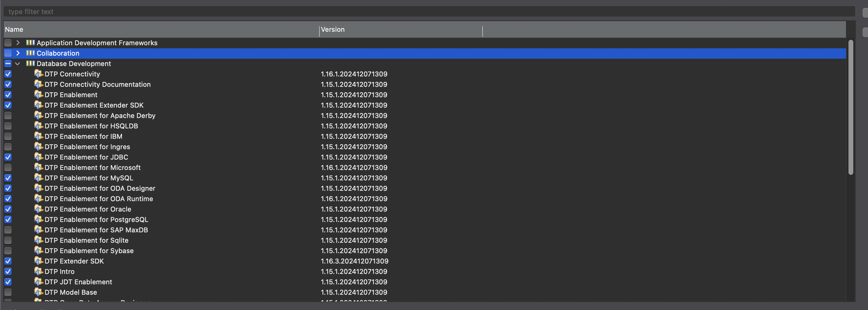Click the DTP Enablement for Ingres icon

click(x=39, y=147)
